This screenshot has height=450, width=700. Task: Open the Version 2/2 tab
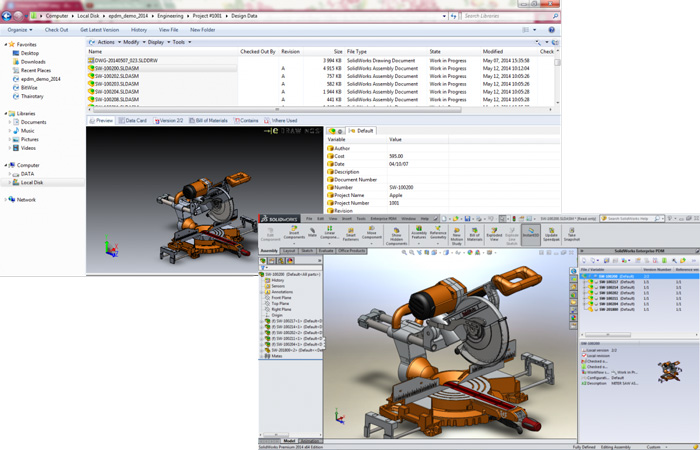tap(168, 121)
